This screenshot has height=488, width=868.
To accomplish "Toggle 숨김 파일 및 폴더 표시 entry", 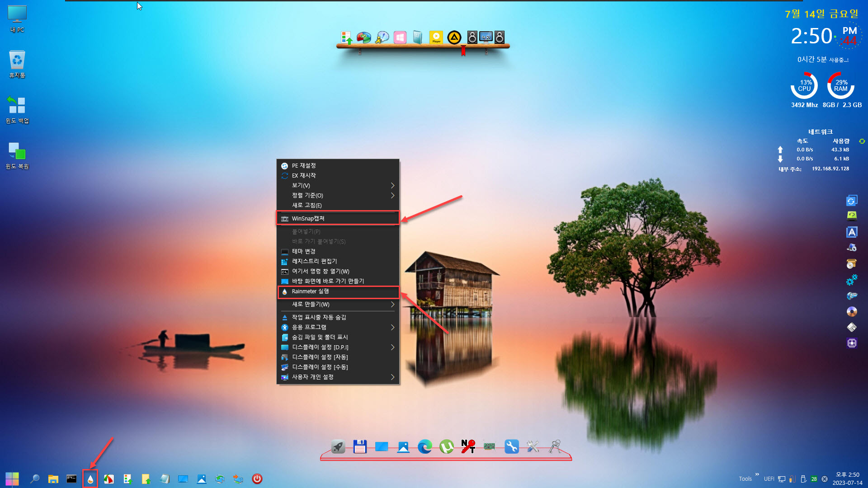I will [x=338, y=338].
